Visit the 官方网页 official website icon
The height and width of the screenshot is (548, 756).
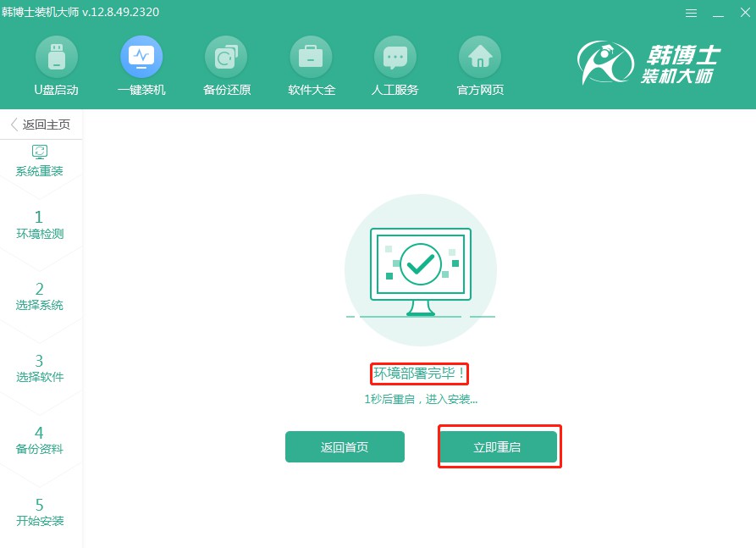[x=480, y=58]
